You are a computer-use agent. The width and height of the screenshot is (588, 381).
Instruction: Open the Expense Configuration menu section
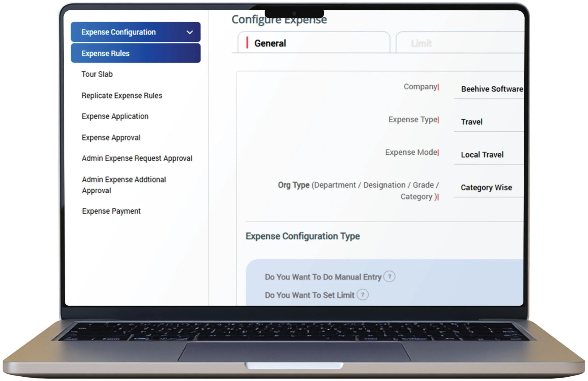point(119,32)
